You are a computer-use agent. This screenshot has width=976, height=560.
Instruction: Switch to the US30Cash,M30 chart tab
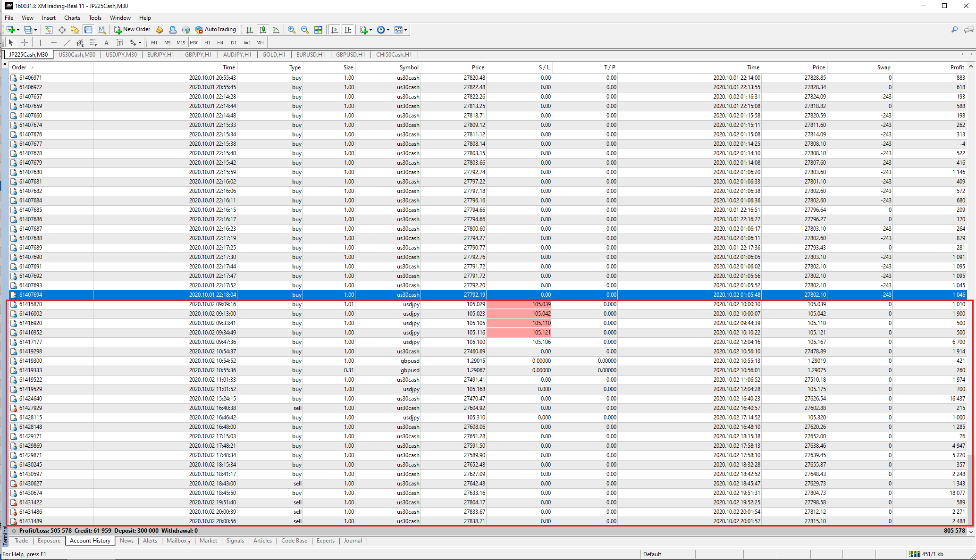[x=77, y=55]
